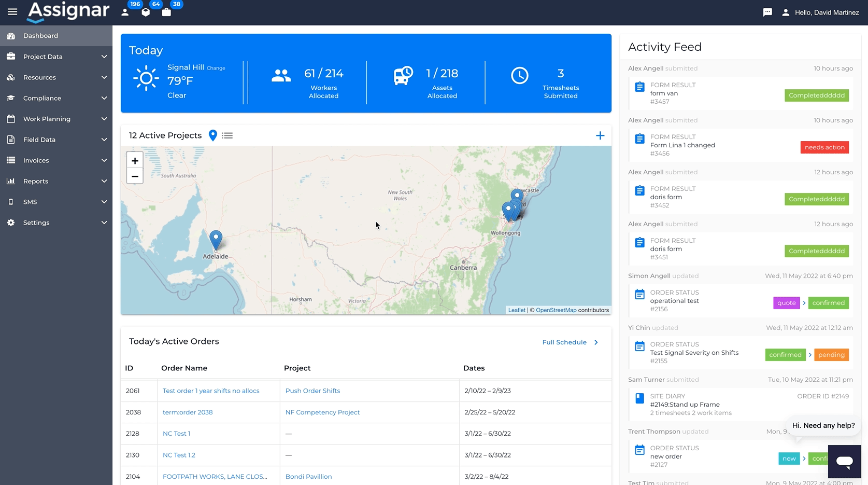This screenshot has width=868, height=485.
Task: Click the needs action status badge
Action: click(x=824, y=147)
